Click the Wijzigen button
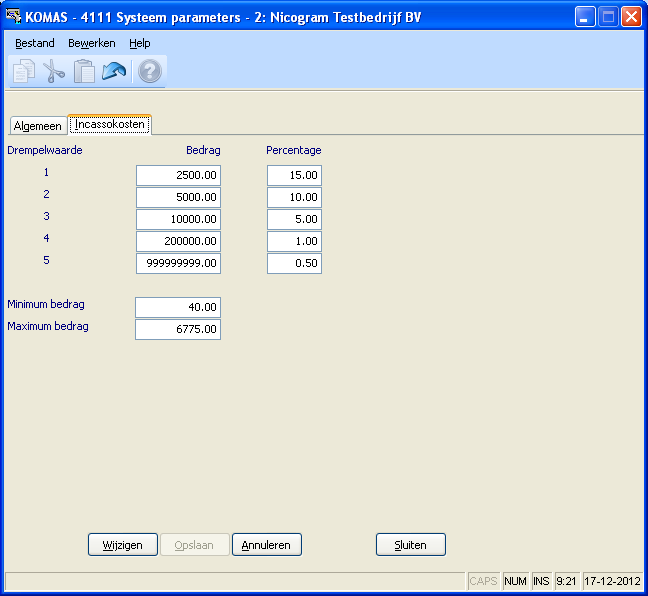This screenshot has width=648, height=596. [123, 545]
